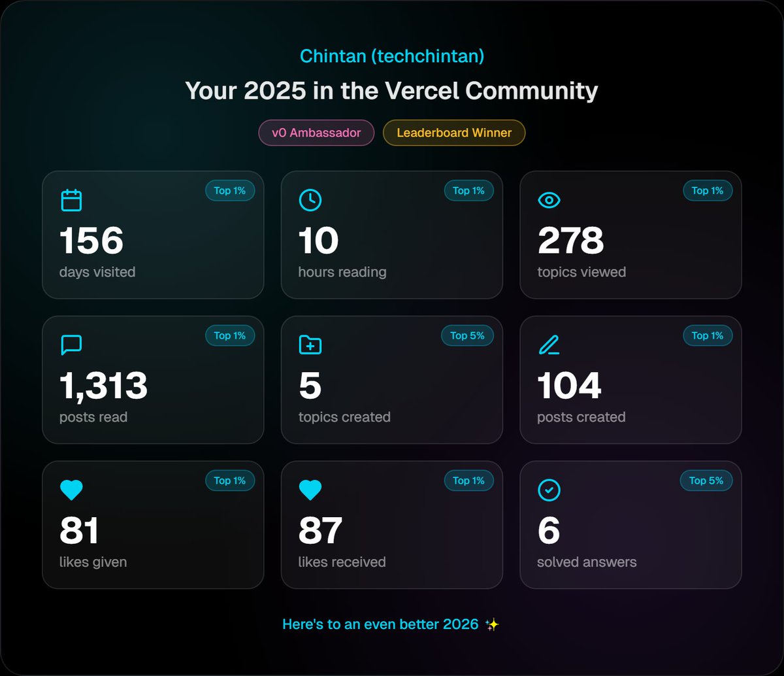Click the number 1,313
Image resolution: width=784 pixels, height=676 pixels.
(104, 386)
